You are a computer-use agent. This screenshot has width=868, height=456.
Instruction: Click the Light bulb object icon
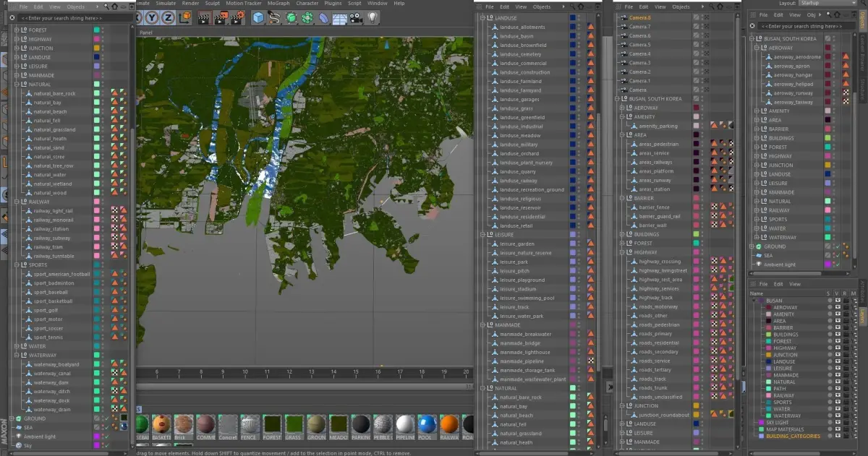373,18
